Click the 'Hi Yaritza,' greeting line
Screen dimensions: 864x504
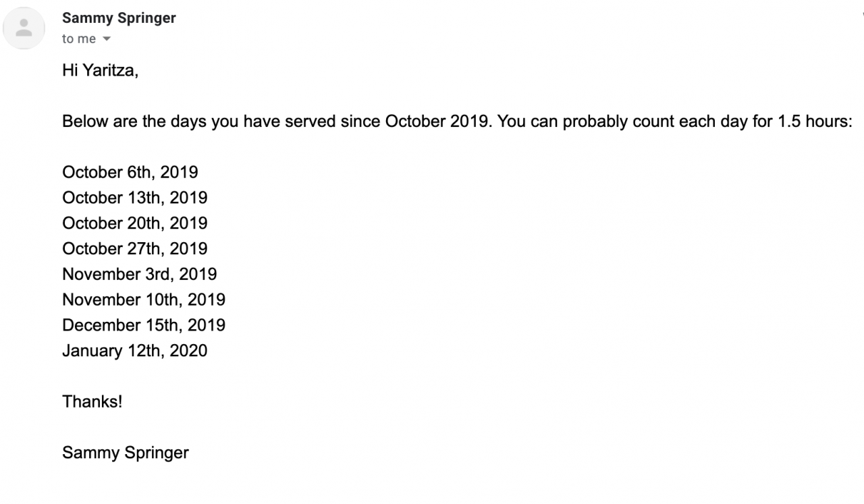(x=100, y=71)
